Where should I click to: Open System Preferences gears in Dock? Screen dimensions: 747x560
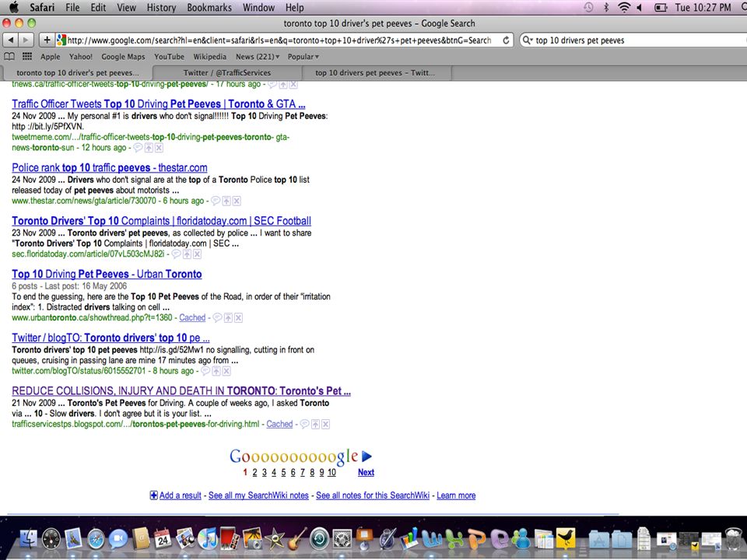tap(342, 539)
